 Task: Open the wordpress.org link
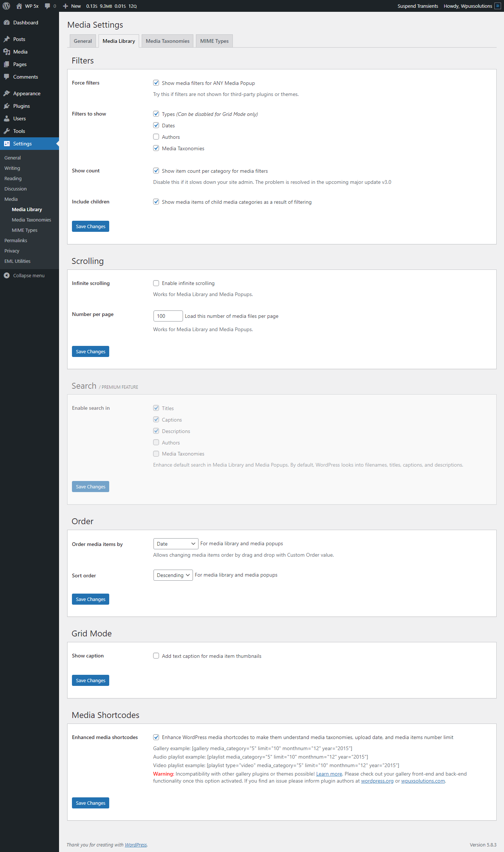(x=377, y=781)
